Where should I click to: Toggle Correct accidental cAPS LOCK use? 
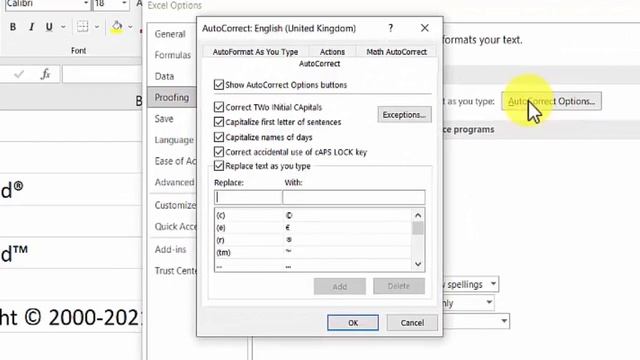[219, 152]
